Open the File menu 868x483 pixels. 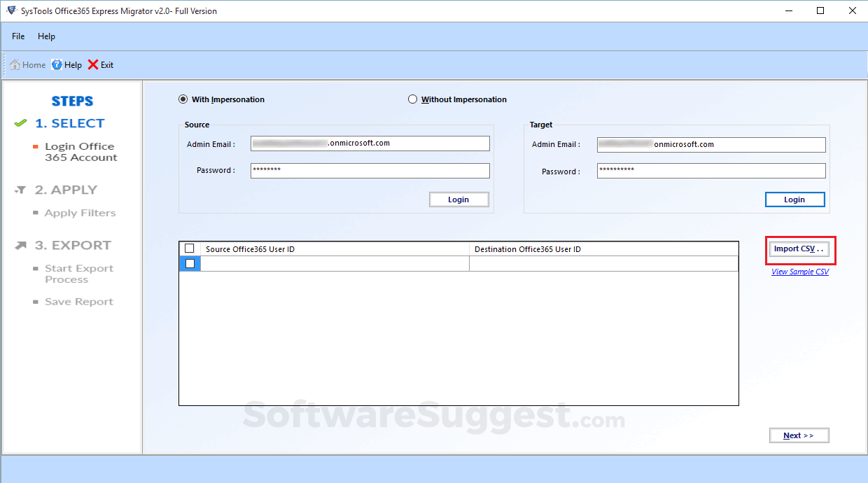point(17,36)
